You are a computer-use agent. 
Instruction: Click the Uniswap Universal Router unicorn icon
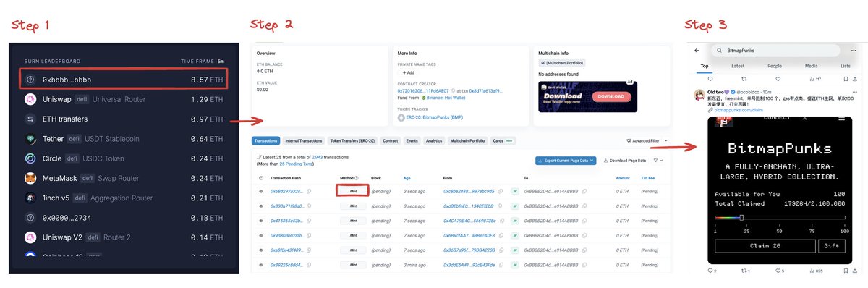tap(30, 99)
